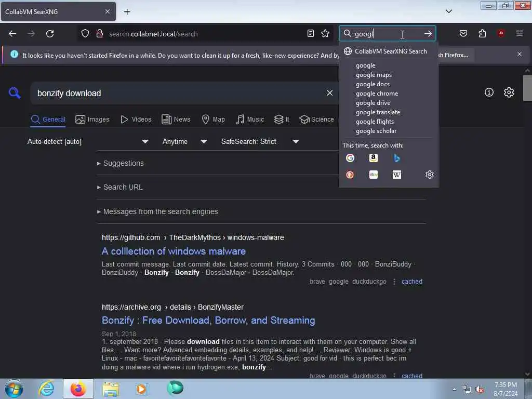Click the insecure padlock site info icon
Image resolution: width=532 pixels, height=399 pixels.
99,33
